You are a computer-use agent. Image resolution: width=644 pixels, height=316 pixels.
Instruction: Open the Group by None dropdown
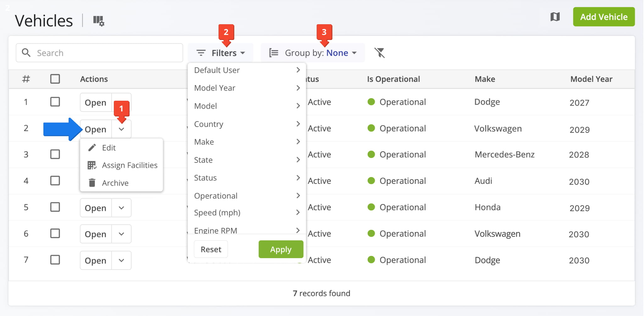[x=341, y=53]
